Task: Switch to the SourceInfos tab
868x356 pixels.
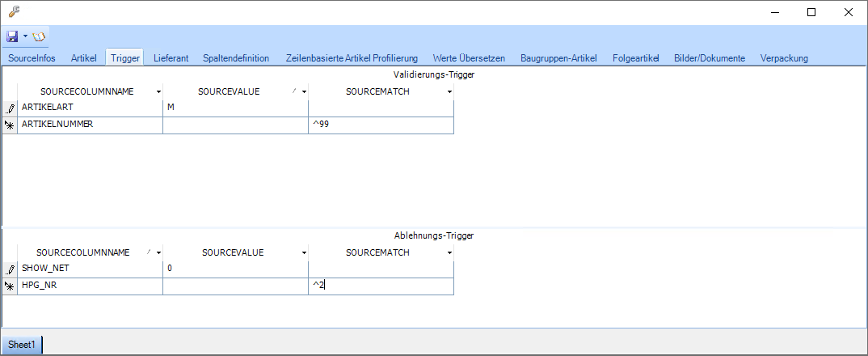Action: pyautogui.click(x=32, y=58)
